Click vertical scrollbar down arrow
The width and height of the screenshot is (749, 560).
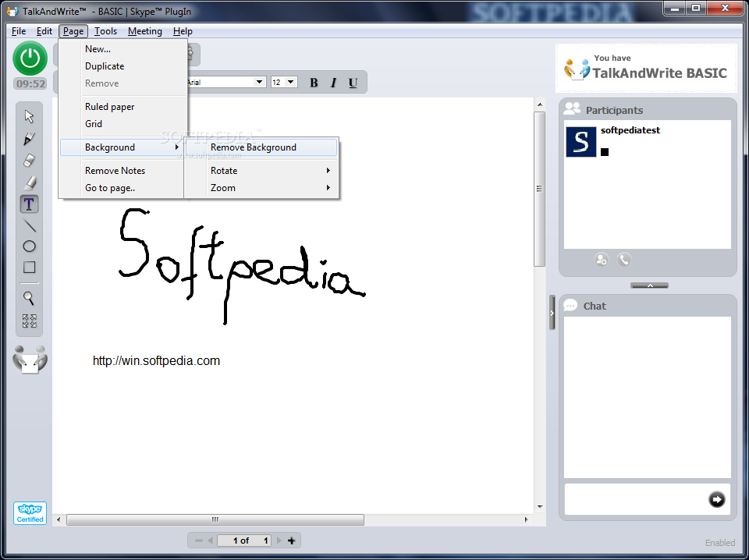[x=540, y=506]
